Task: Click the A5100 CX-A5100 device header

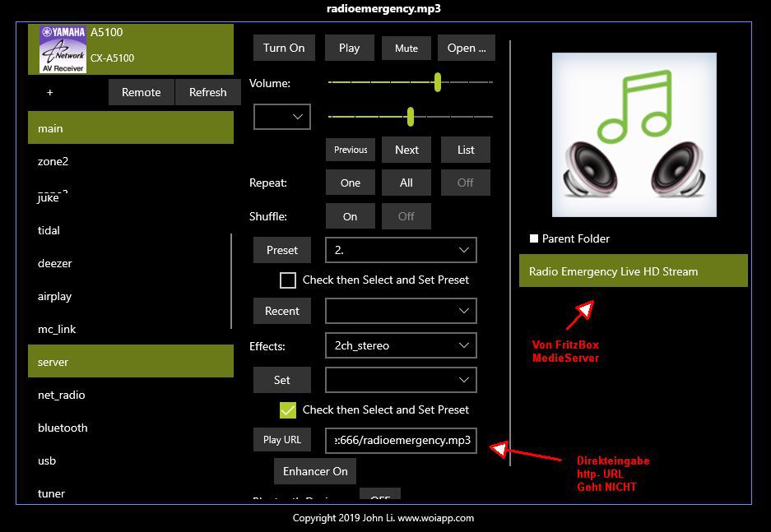Action: click(x=131, y=49)
